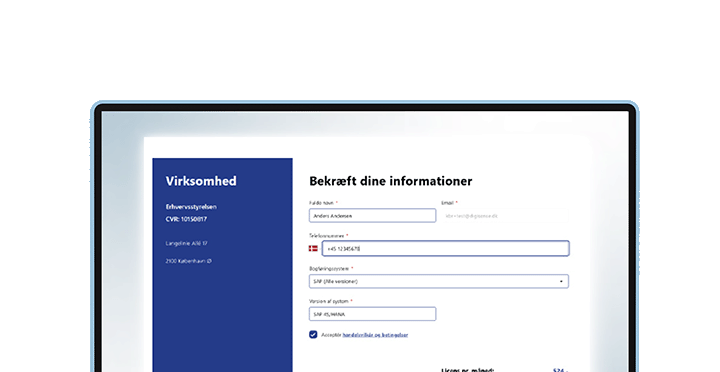Uncheck the Accepter terms checkbox

[313, 334]
